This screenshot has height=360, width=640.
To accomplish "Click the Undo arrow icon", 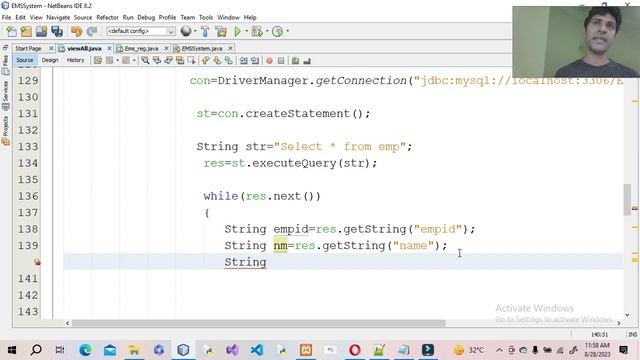I will point(76,31).
